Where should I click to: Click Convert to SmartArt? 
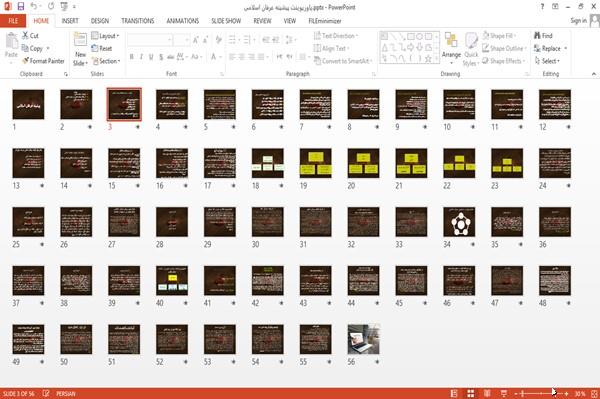pyautogui.click(x=342, y=61)
